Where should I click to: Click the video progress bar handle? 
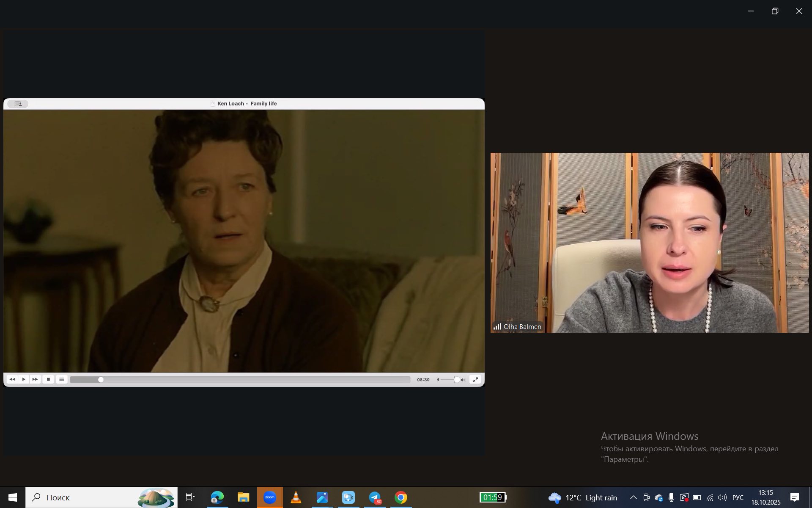point(101,380)
